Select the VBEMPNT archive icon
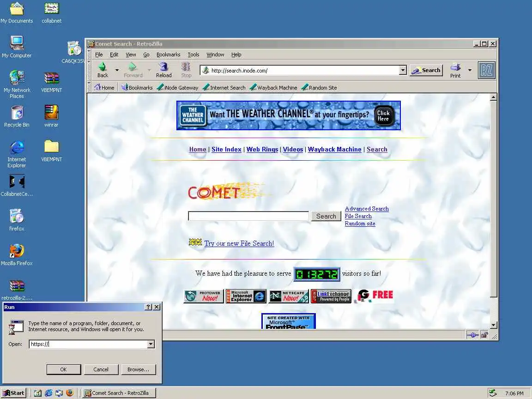The width and height of the screenshot is (532, 399). click(52, 82)
